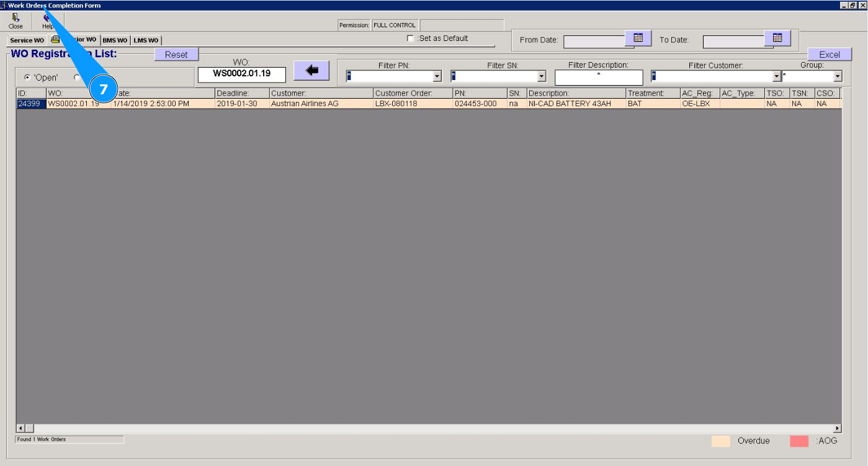868x466 pixels.
Task: Click the Reset button
Action: [x=176, y=55]
